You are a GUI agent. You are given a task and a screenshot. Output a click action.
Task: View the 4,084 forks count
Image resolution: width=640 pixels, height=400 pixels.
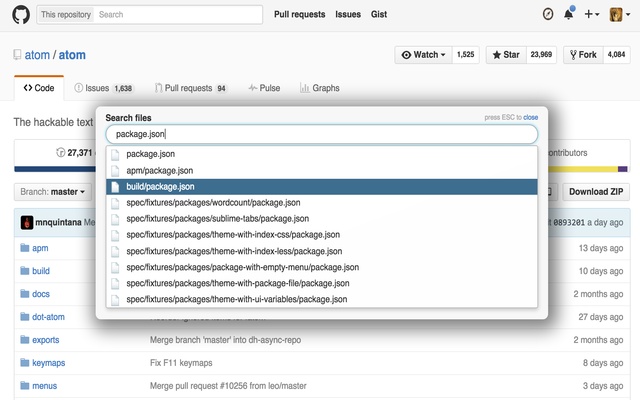coord(616,55)
